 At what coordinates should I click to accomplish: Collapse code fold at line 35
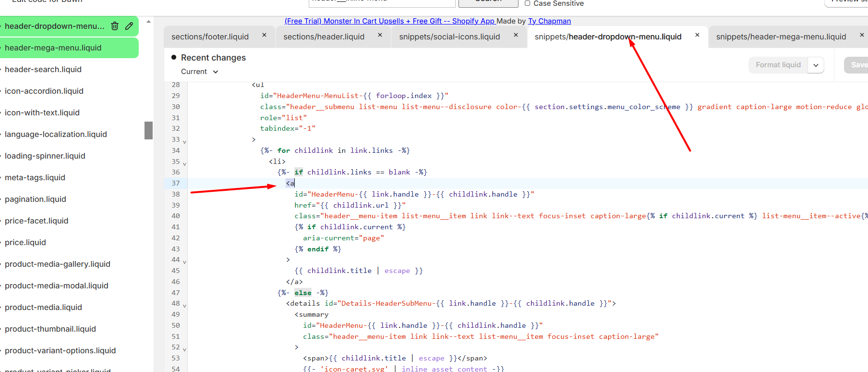(184, 164)
